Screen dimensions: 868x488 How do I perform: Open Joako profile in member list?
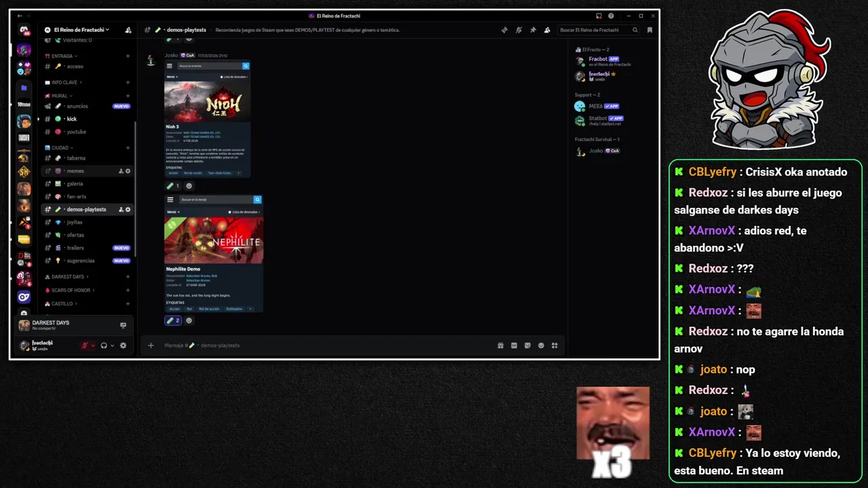click(597, 151)
